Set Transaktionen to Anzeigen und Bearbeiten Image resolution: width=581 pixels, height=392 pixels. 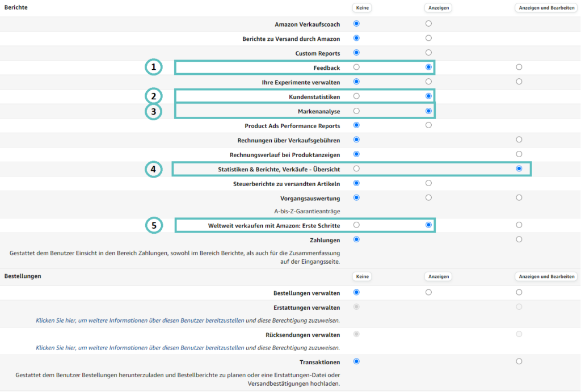(519, 361)
